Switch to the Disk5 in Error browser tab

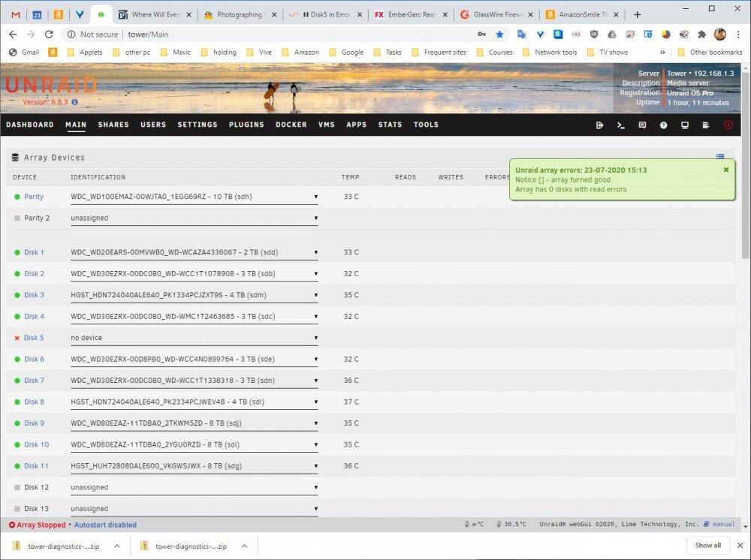[x=326, y=14]
